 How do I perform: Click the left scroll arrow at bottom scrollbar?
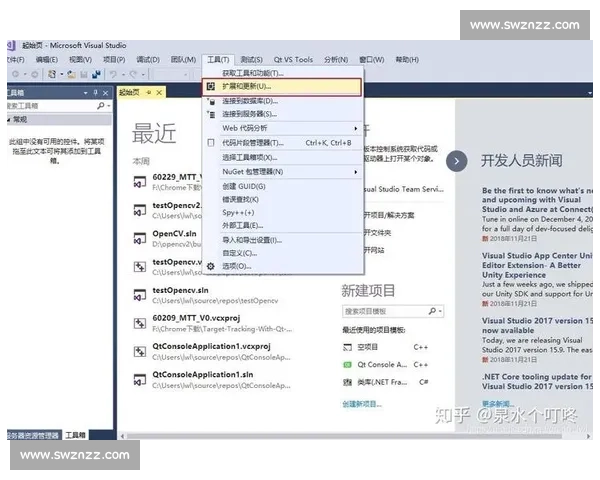(122, 436)
